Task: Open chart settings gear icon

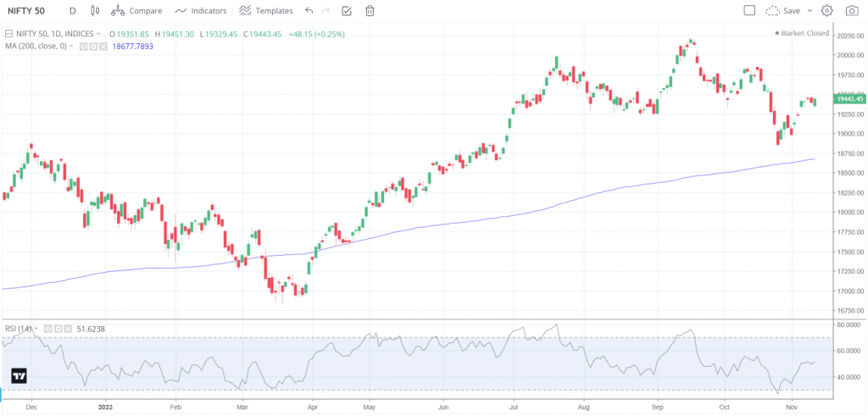Action: click(x=827, y=10)
